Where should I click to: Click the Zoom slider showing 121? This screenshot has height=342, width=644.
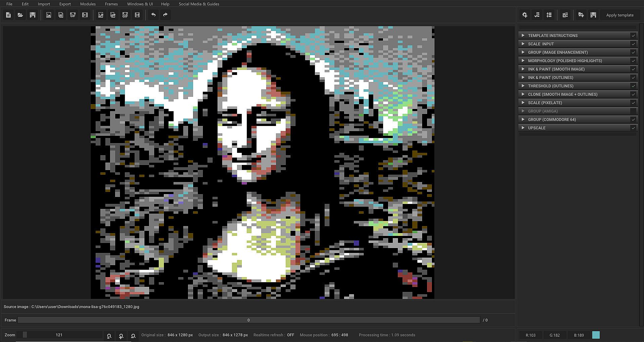pyautogui.click(x=59, y=335)
